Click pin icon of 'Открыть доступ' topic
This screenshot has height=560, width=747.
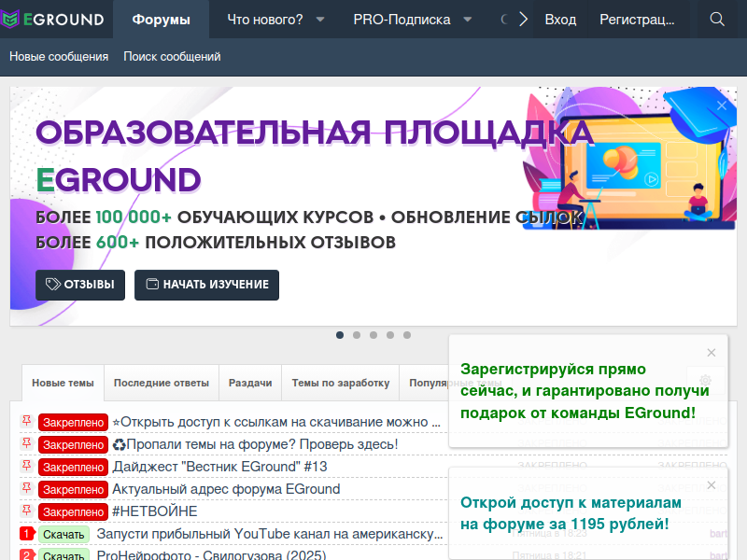click(x=27, y=421)
